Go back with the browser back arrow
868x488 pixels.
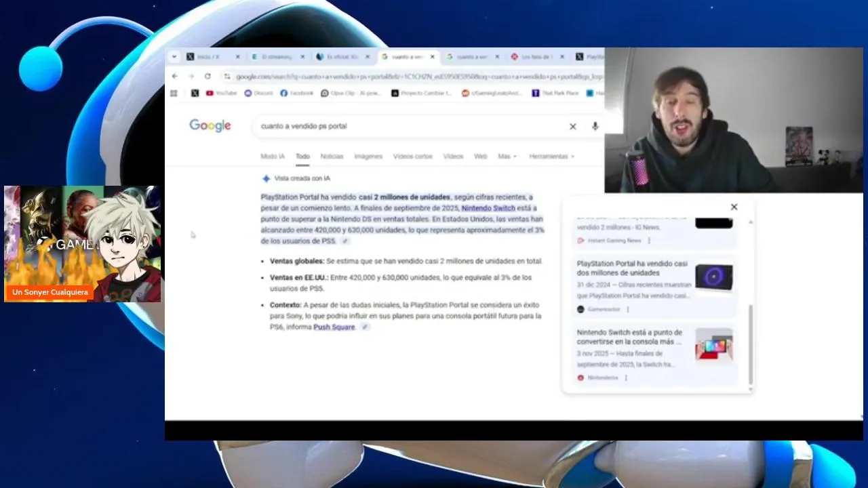point(175,77)
